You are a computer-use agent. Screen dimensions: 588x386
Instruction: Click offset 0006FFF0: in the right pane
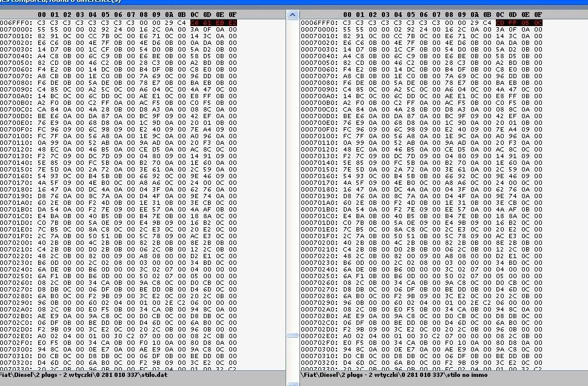[x=319, y=22]
